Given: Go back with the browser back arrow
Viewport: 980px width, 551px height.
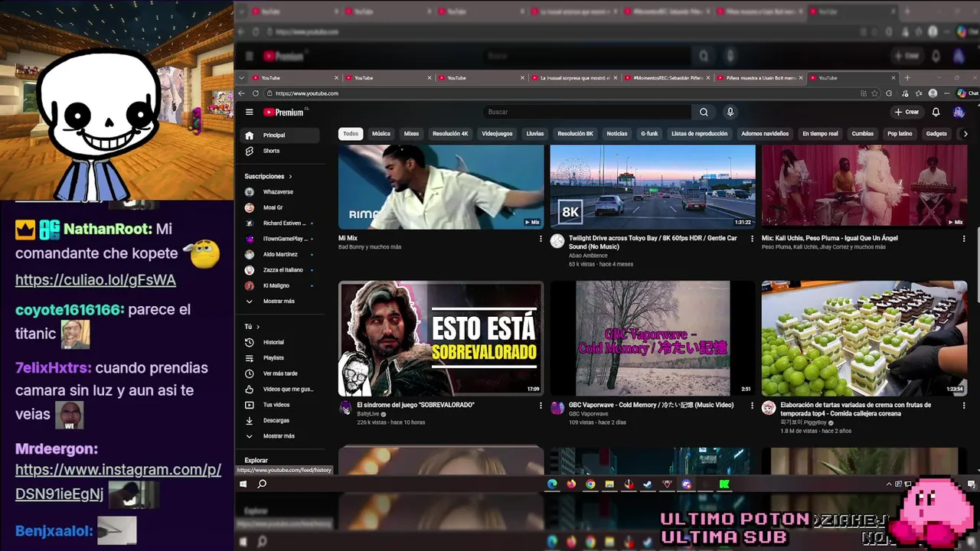Looking at the screenshot, I should coord(242,93).
